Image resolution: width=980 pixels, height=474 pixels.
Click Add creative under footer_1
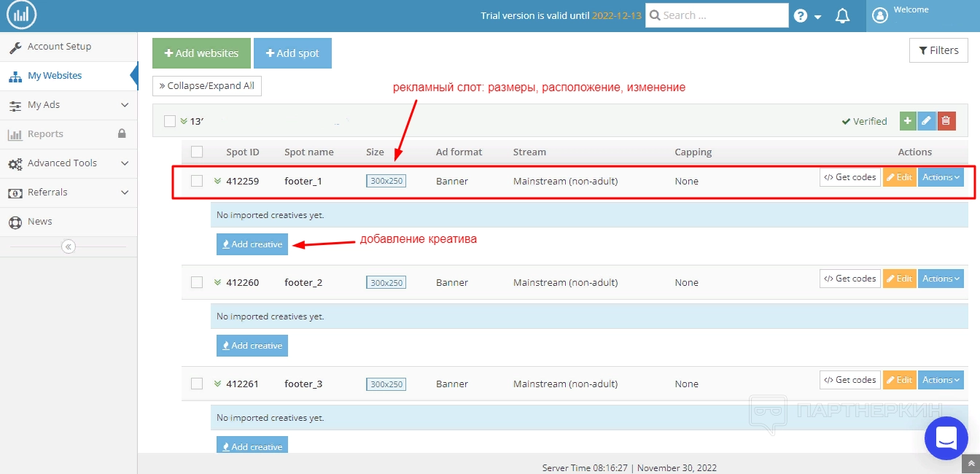coord(252,244)
